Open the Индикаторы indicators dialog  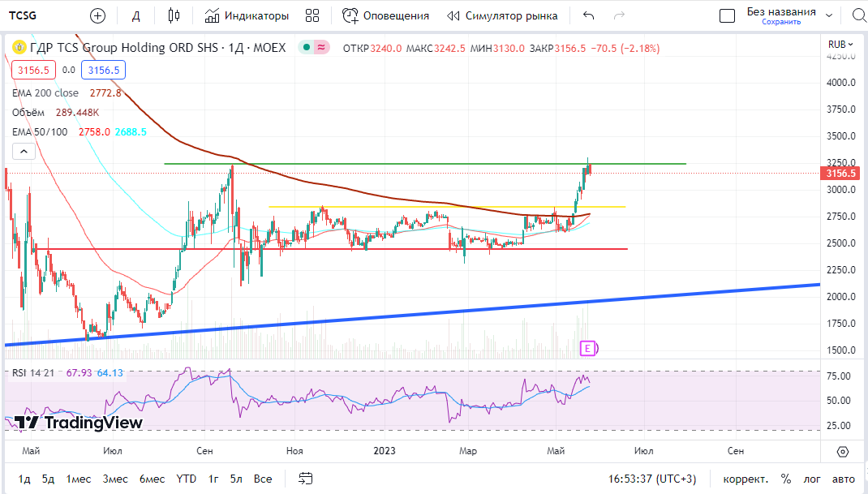point(247,16)
